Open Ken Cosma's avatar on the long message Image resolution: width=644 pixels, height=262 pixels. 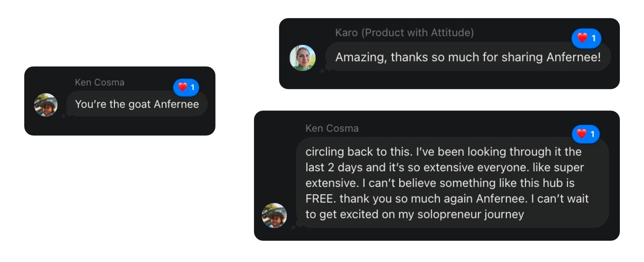275,215
